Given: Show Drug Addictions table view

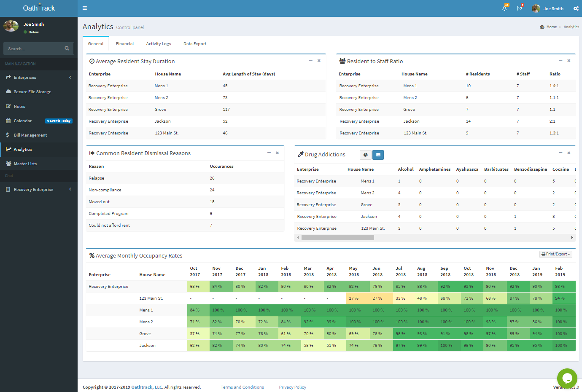Looking at the screenshot, I should [378, 155].
